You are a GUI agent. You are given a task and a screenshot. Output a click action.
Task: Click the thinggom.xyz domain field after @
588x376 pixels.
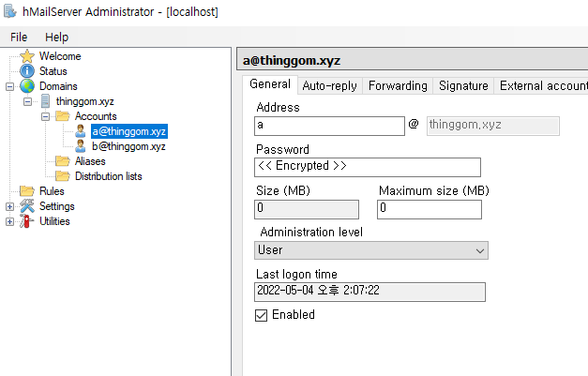(x=493, y=126)
